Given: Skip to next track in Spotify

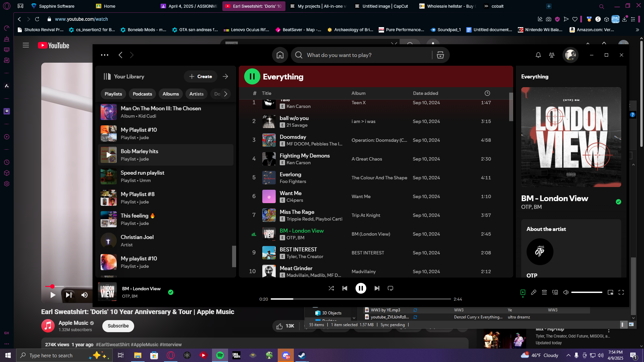Looking at the screenshot, I should click(377, 288).
